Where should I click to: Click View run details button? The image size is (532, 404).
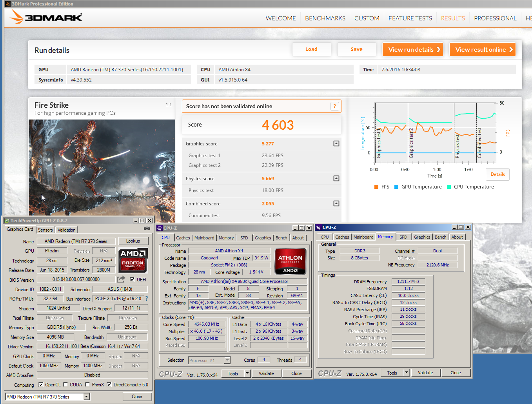[x=413, y=49]
